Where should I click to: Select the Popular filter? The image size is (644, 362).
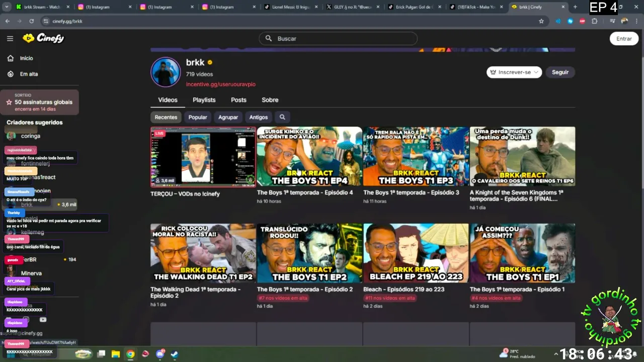click(x=198, y=117)
